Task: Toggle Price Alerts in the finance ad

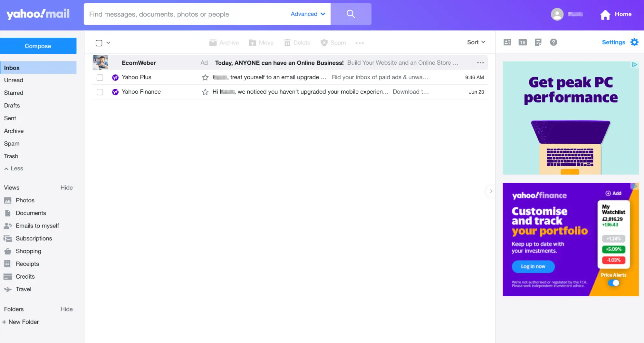Action: pyautogui.click(x=614, y=283)
